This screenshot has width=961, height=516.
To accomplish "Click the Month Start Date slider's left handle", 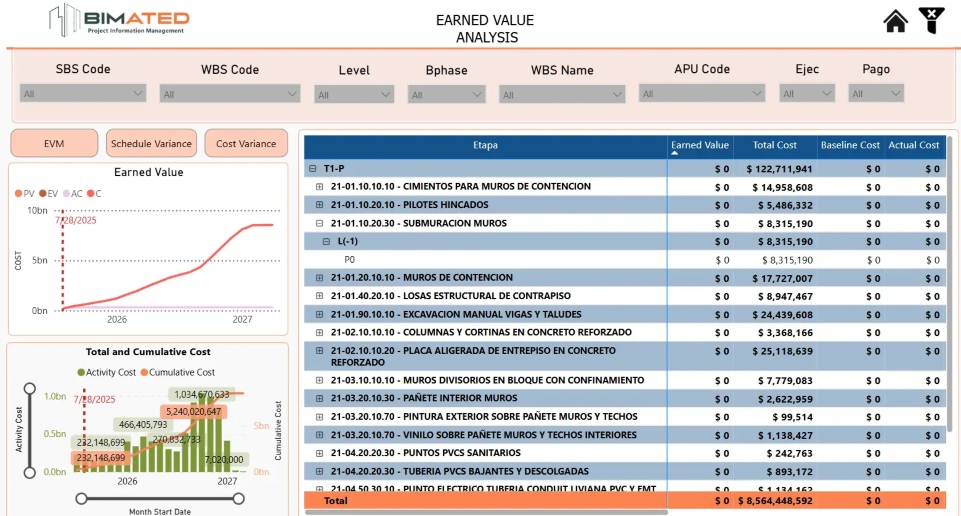I will tap(78, 497).
